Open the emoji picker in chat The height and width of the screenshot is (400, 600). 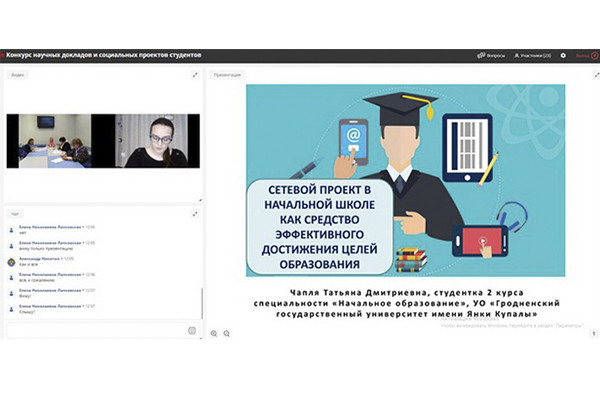click(191, 330)
